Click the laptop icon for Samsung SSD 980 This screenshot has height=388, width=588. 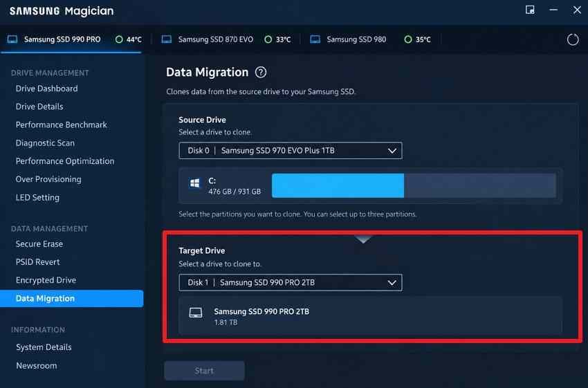pyautogui.click(x=315, y=39)
